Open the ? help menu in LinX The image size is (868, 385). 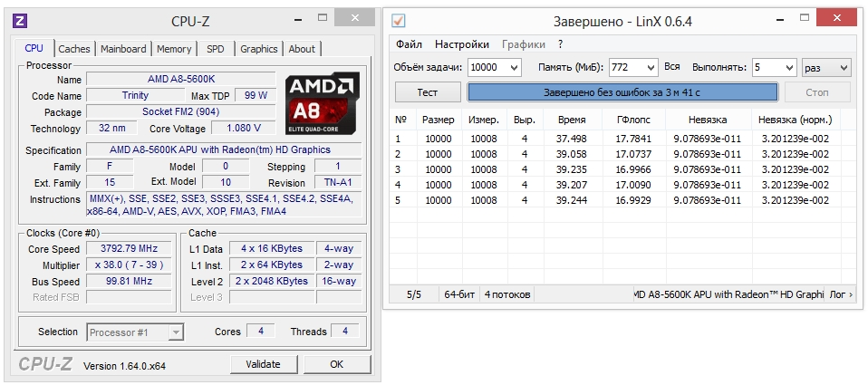(x=560, y=44)
